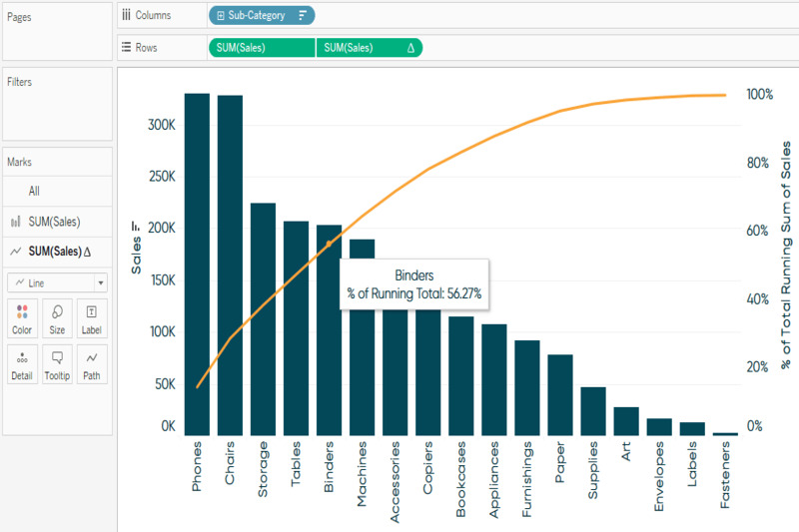Click the Binders point on the orange line

coord(328,243)
